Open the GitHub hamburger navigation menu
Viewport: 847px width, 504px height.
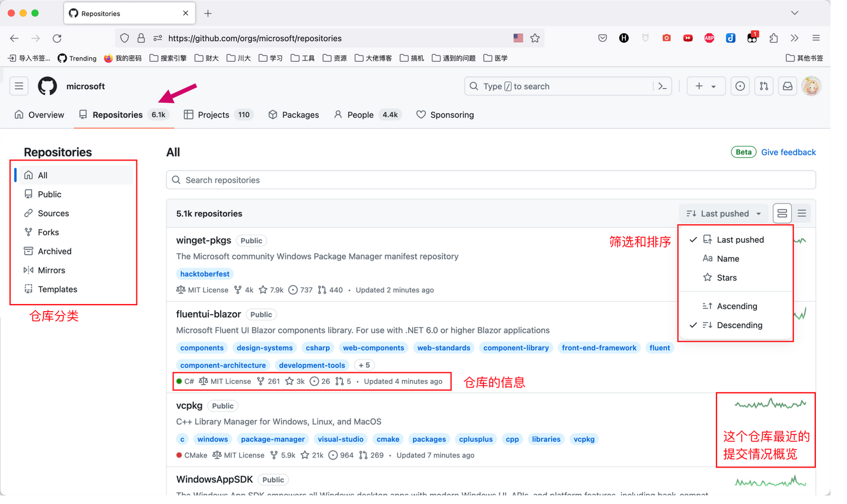click(19, 86)
